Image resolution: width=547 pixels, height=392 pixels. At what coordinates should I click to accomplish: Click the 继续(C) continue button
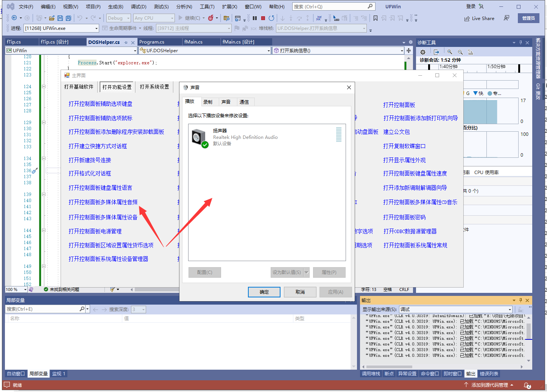[x=192, y=18]
